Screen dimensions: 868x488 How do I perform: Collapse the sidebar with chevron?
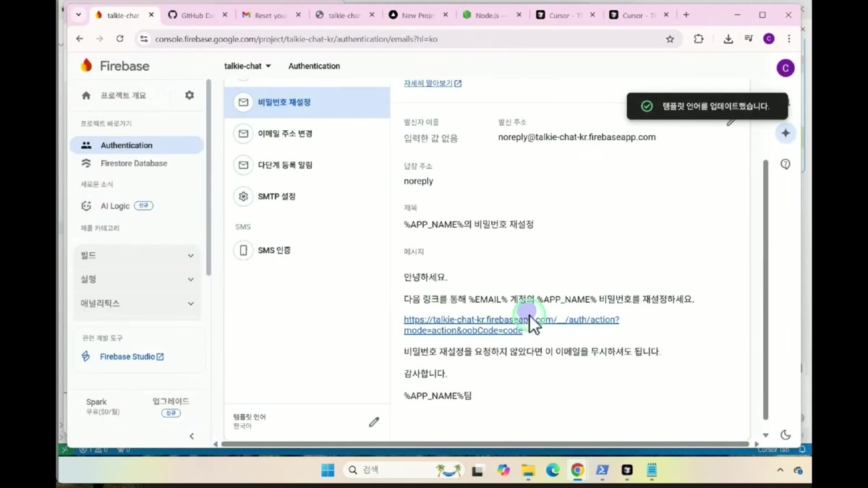point(192,436)
